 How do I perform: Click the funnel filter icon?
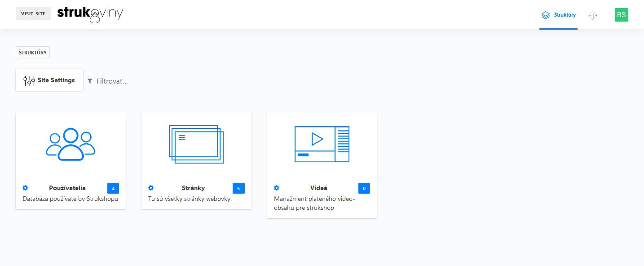coord(90,81)
